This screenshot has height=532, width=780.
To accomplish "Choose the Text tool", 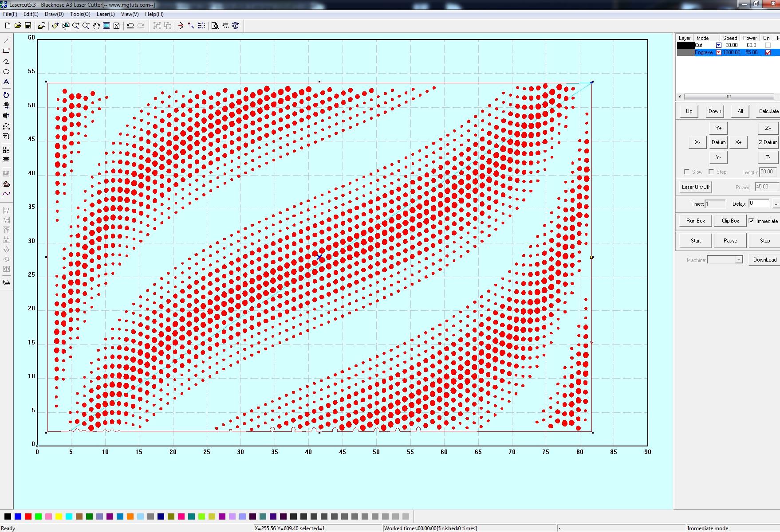I will tap(6, 82).
